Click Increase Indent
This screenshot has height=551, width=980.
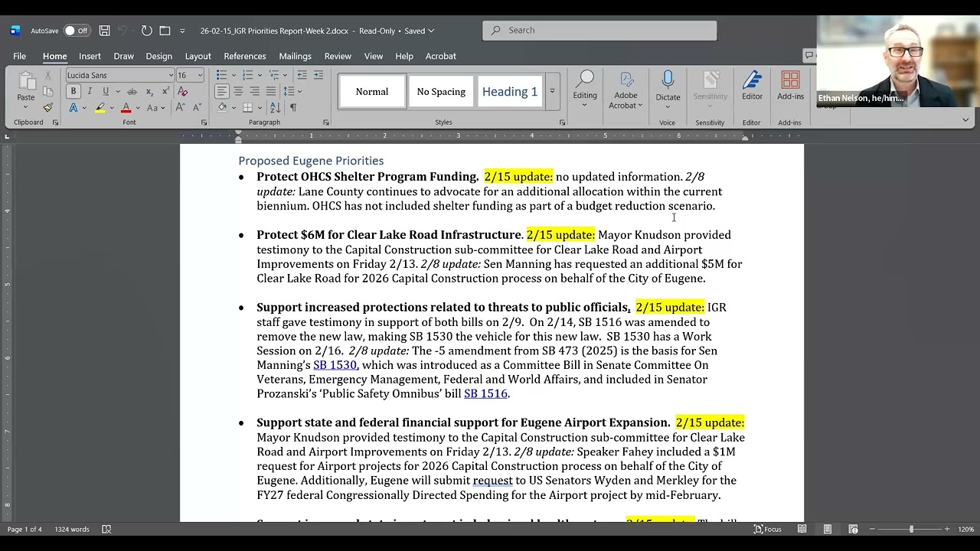coord(318,75)
